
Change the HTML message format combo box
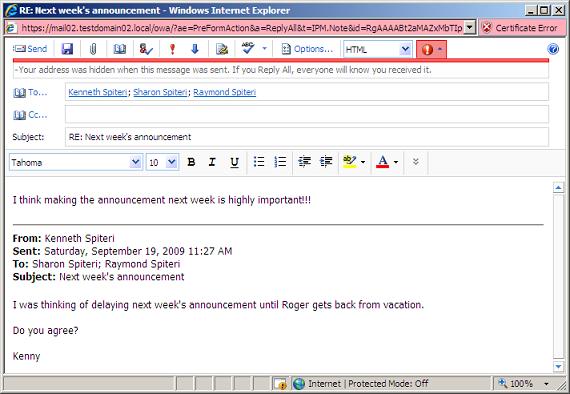click(378, 49)
